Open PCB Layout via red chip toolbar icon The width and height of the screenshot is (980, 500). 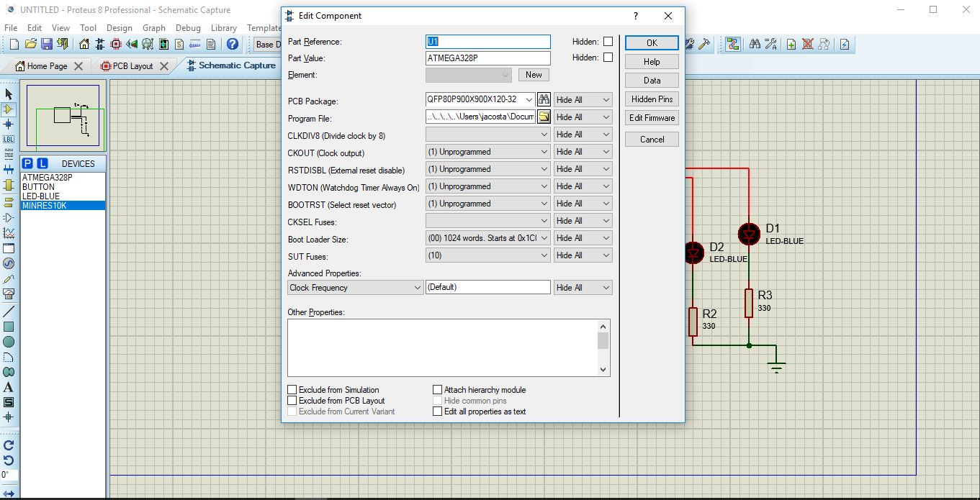tap(116, 44)
